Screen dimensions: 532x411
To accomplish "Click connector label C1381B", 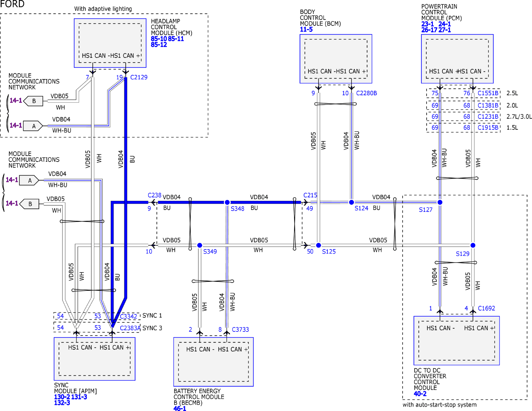I will [x=488, y=105].
